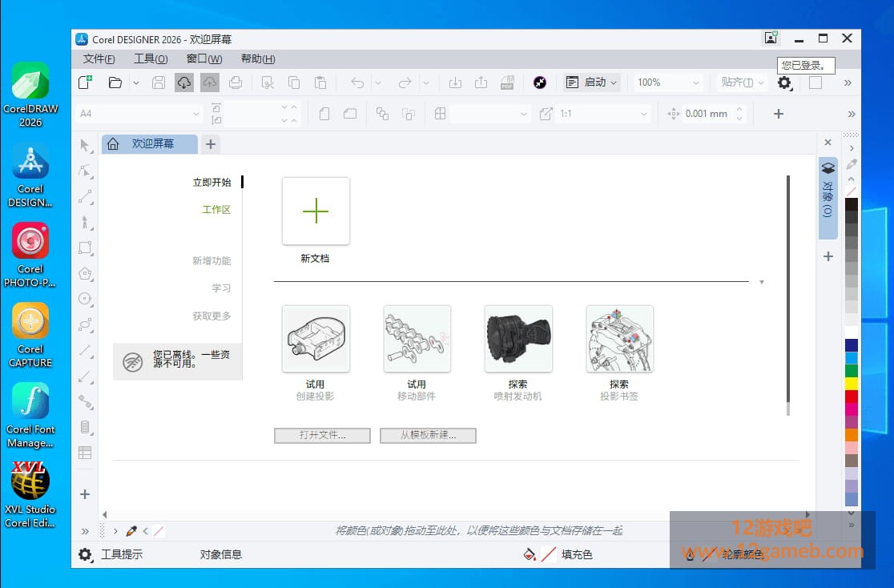Click the New document toolbar icon

point(85,83)
